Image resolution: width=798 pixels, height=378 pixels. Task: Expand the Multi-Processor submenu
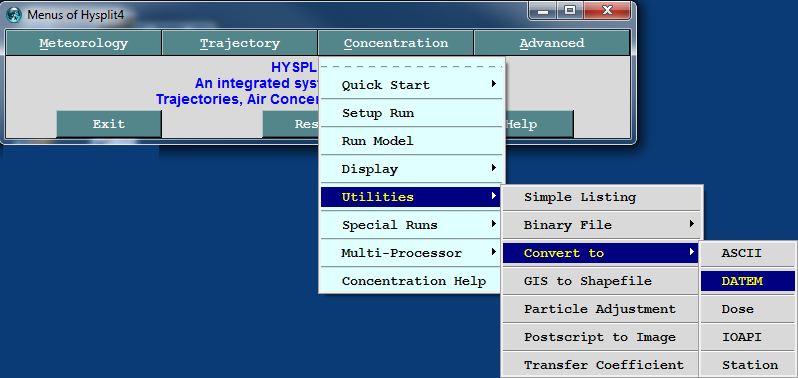(412, 253)
